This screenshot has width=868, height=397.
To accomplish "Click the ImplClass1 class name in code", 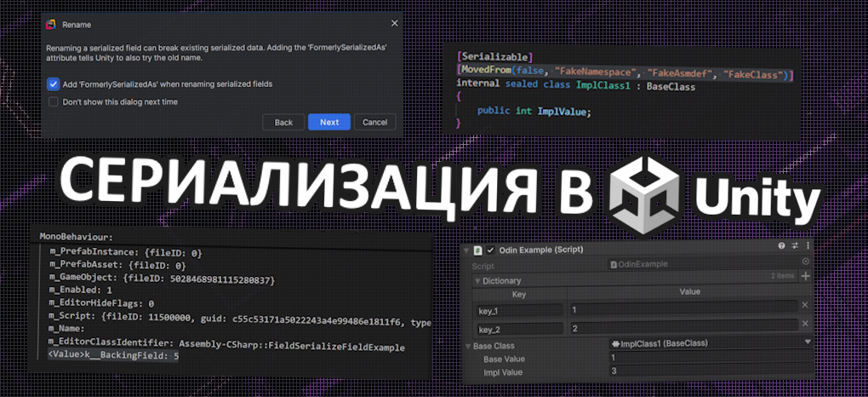I will click(x=602, y=86).
